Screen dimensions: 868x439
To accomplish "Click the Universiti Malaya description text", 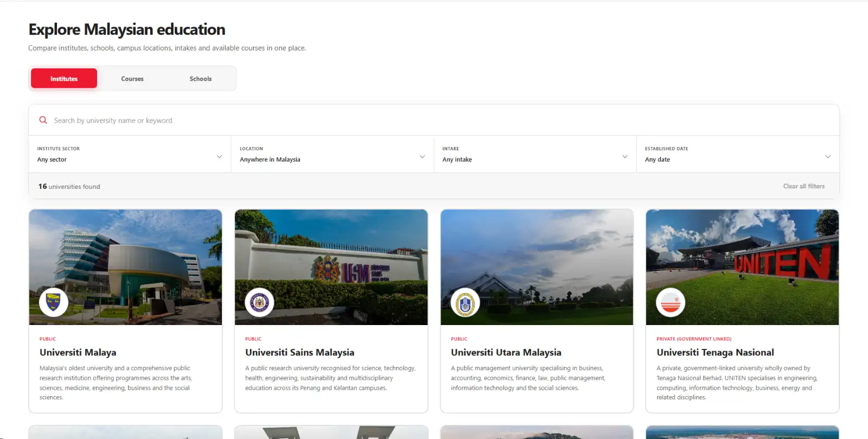I will tap(116, 383).
